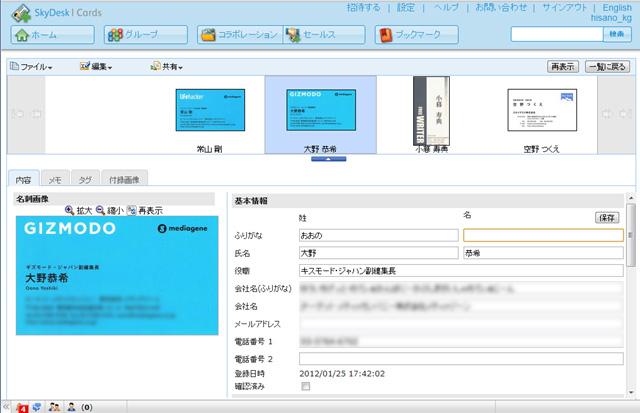Open the single person icon beside (0)

[x=71, y=407]
